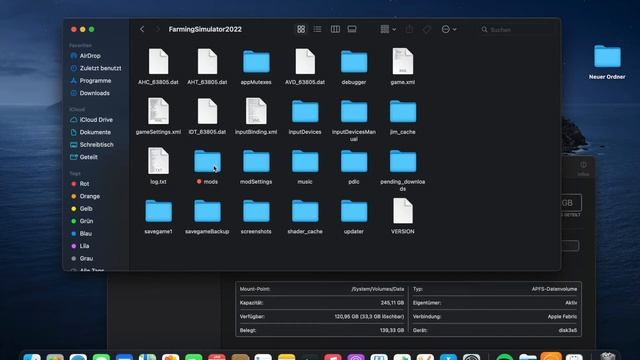640x360 pixels.
Task: Switch Finder to gallery view
Action: (352, 29)
